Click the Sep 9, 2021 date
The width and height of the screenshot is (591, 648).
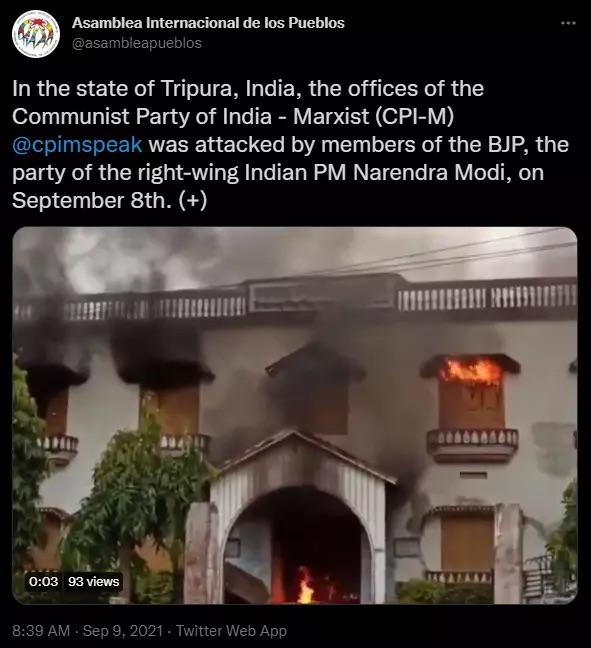[x=123, y=631]
